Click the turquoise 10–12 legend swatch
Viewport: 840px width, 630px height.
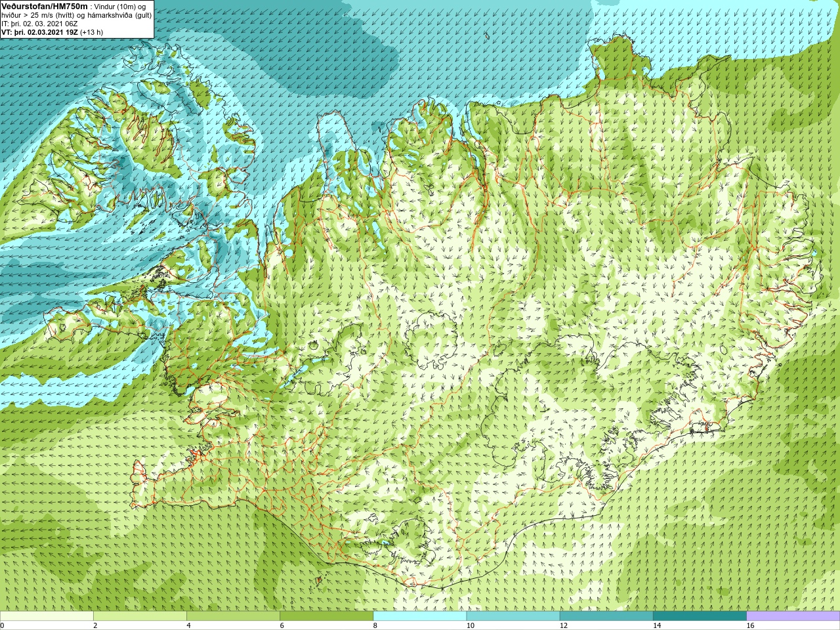[513, 616]
